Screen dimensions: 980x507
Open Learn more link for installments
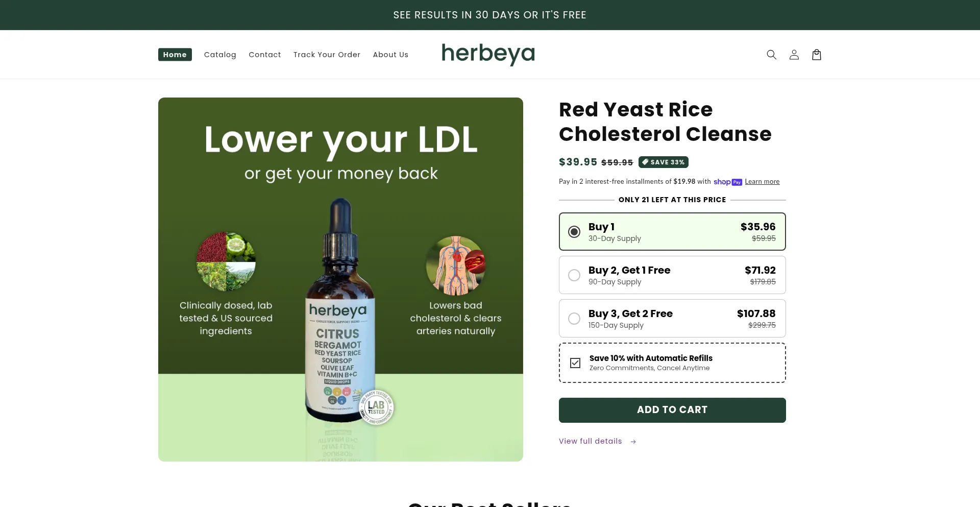762,182
